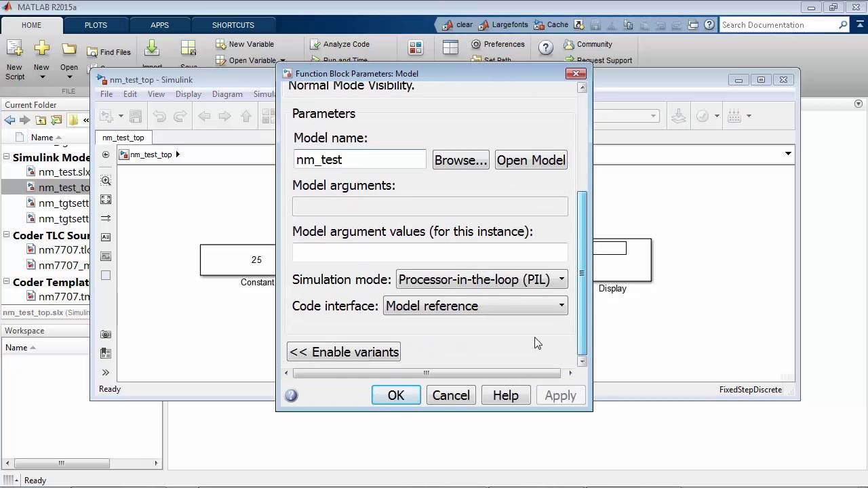The image size is (868, 488).
Task: Select the nm_test_top tab in Simulink
Action: click(x=123, y=138)
